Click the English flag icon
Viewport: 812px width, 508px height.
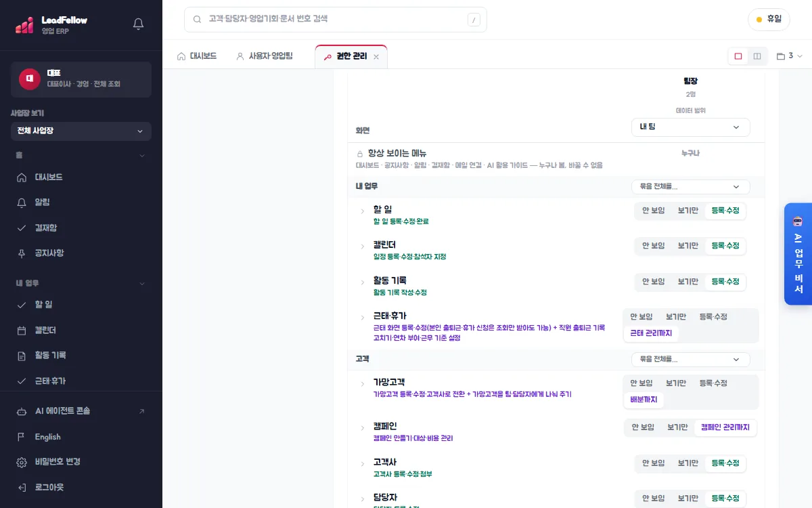[22, 437]
